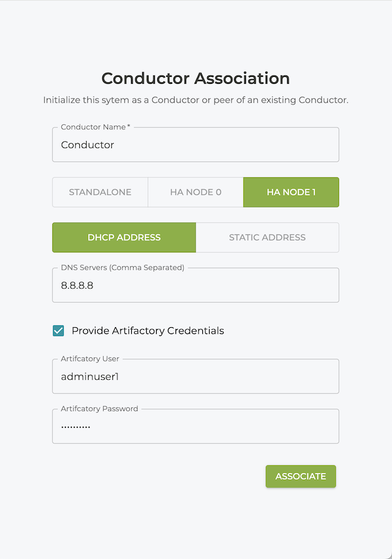Click the DNS value 8.8.8.8
This screenshot has height=559, width=392.
(75, 285)
